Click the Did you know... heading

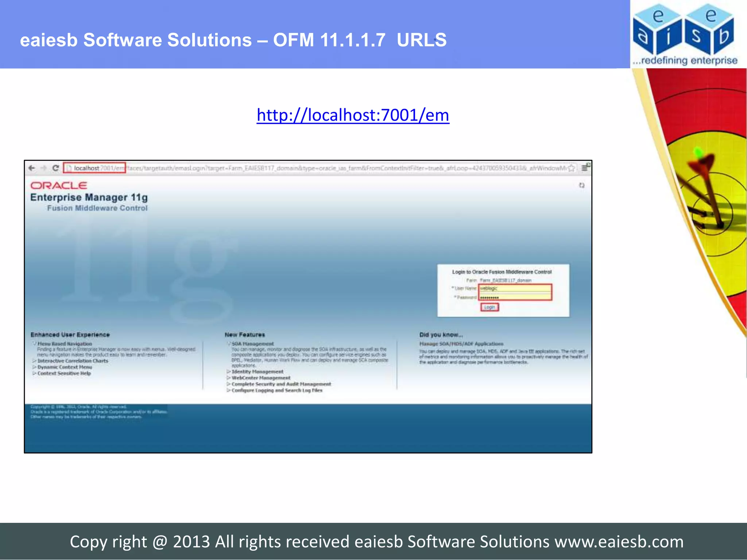pos(441,335)
